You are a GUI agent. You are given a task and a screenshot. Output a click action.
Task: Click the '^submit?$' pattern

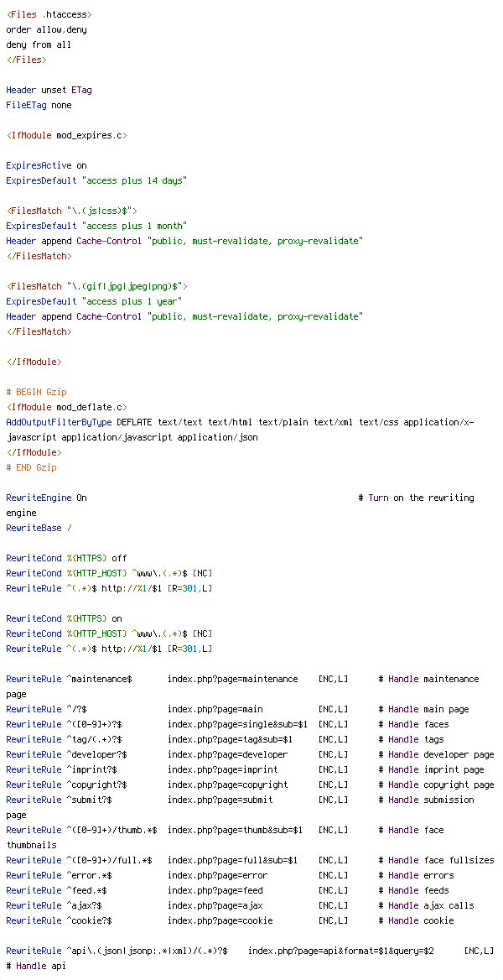(x=90, y=800)
